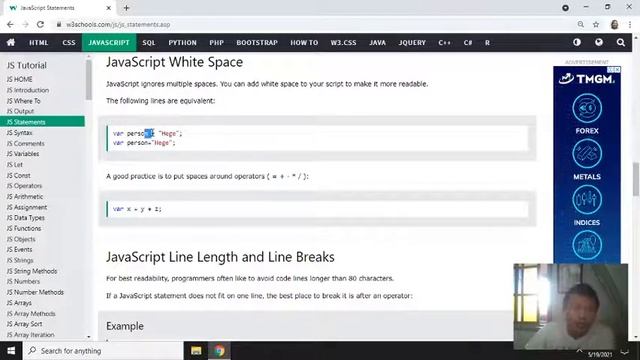Open the HTML tutorial menu item

(x=38, y=42)
